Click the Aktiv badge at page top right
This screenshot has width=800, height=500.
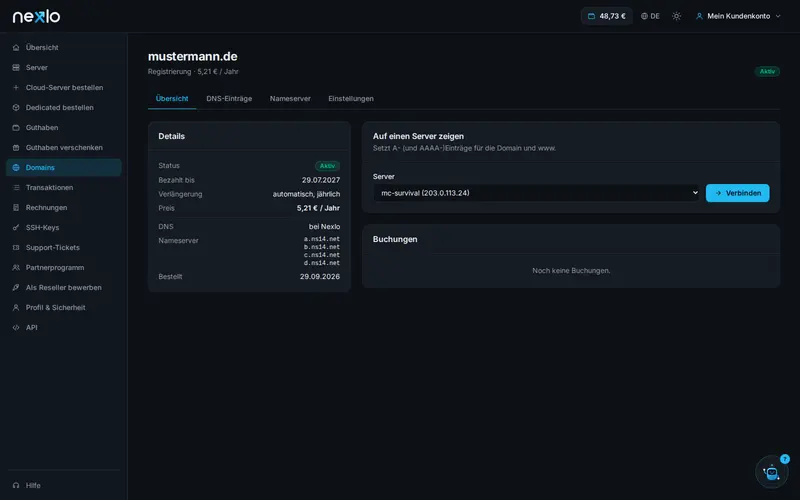(x=767, y=71)
